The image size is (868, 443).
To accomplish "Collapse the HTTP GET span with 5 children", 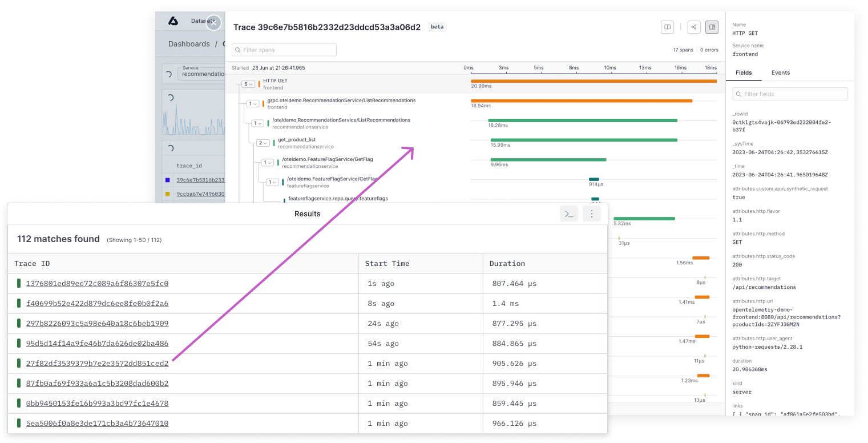I will point(248,84).
